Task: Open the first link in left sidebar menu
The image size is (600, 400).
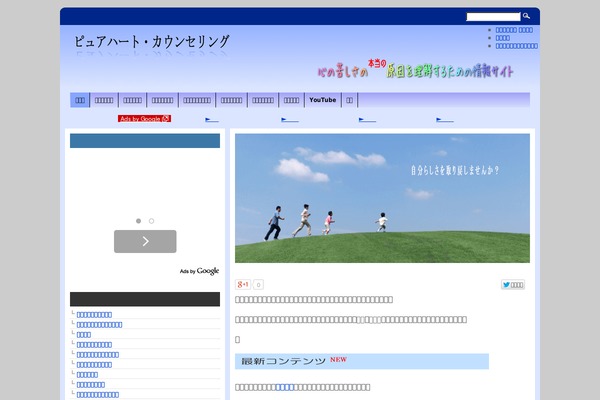Action: point(94,314)
